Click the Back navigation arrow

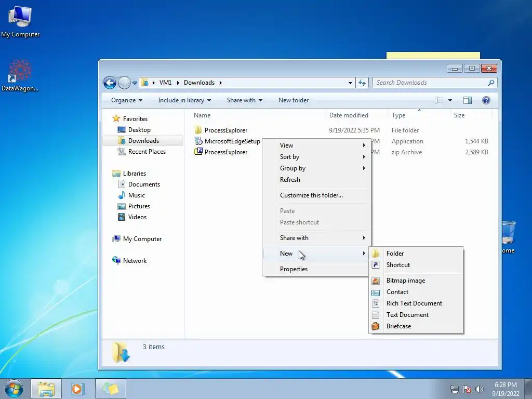coord(110,83)
